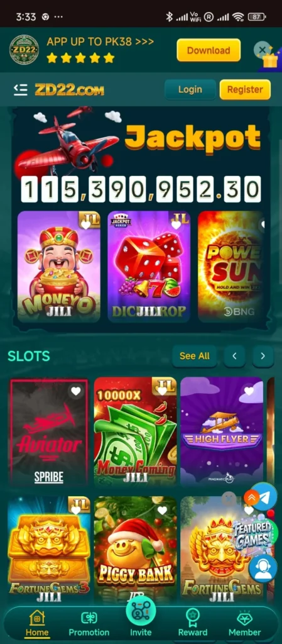
Task: Tap the Reward medal icon
Action: pos(192,618)
